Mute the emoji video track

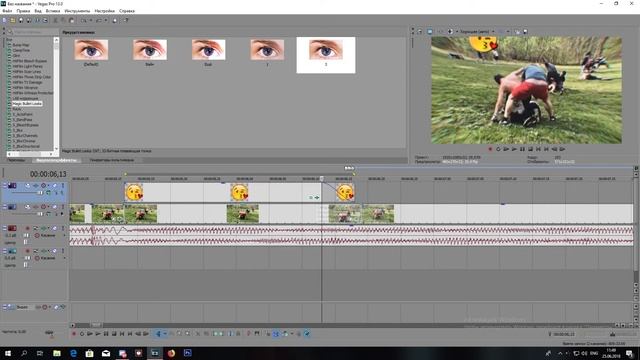[55, 186]
